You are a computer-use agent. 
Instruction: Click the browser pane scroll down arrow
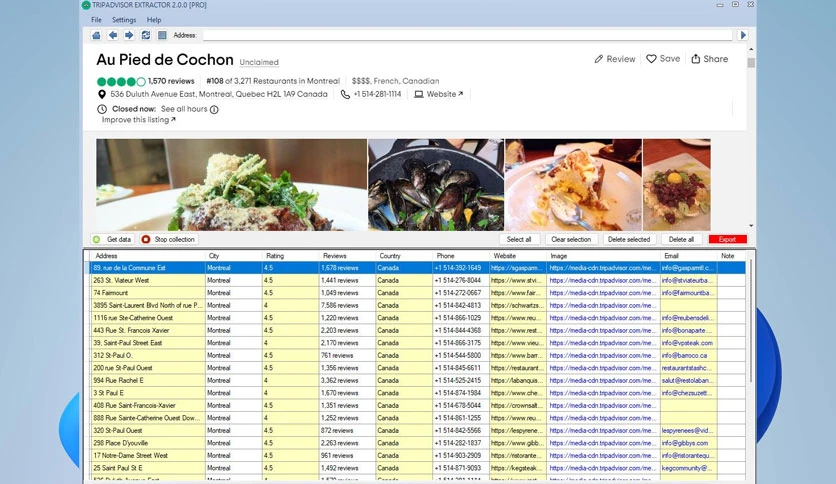pyautogui.click(x=751, y=226)
